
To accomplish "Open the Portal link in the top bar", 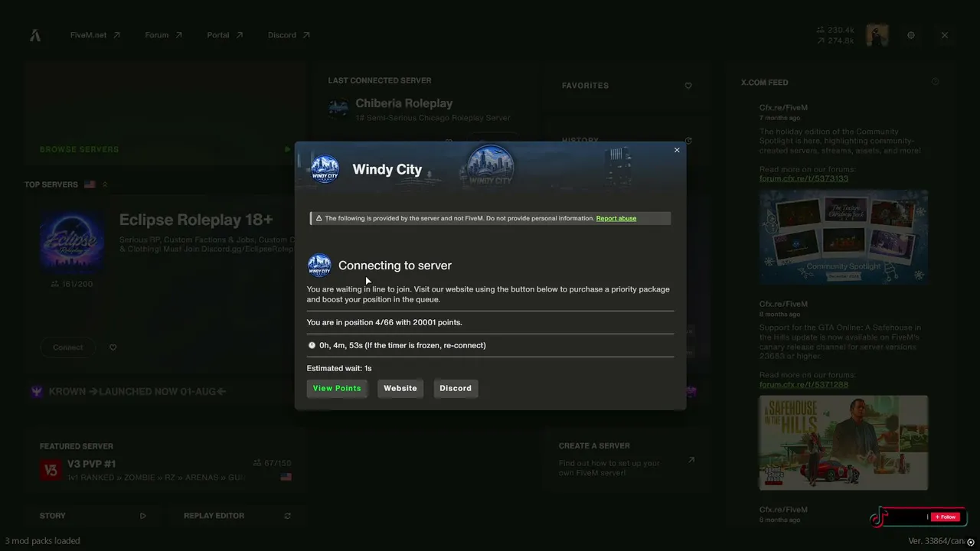I will coord(225,35).
